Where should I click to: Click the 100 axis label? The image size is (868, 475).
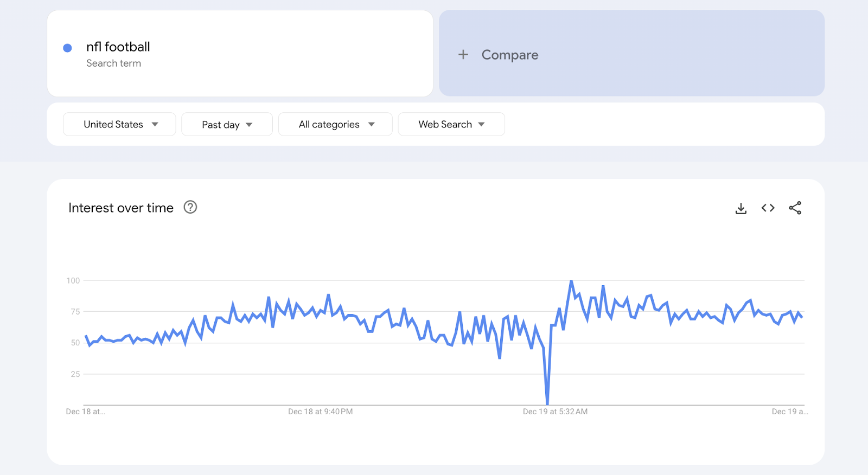73,280
